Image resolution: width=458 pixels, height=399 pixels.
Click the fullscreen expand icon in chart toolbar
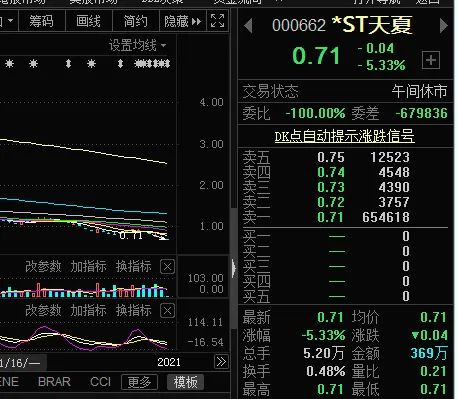click(218, 21)
